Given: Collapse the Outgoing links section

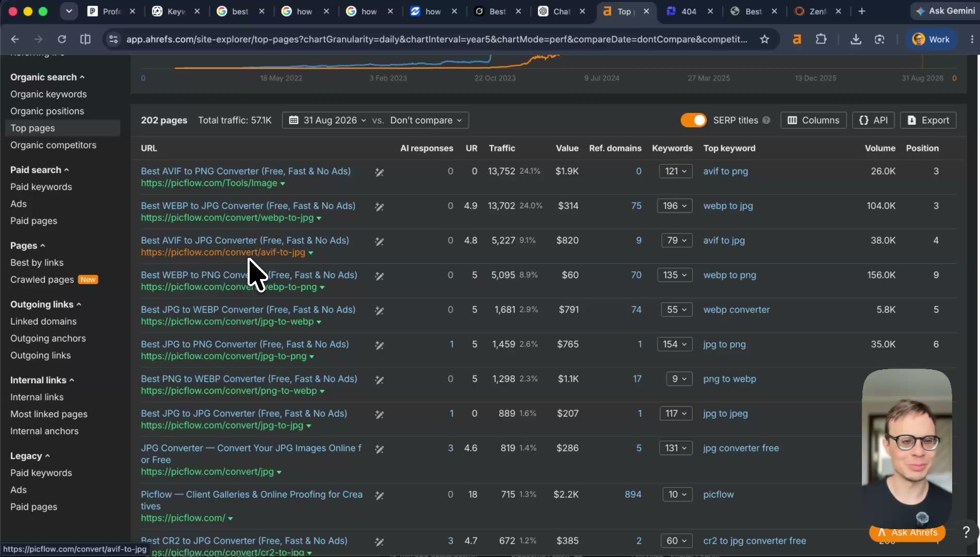Looking at the screenshot, I should point(46,304).
